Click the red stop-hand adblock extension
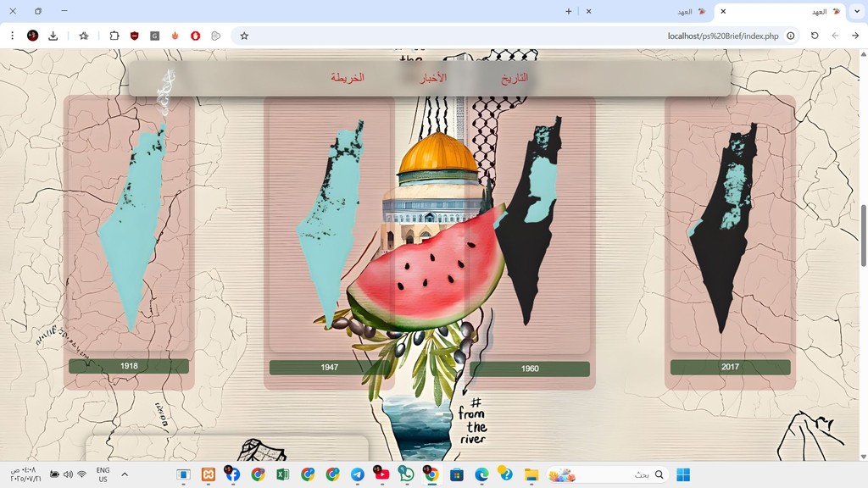Screen dimensions: 868x488 196,36
